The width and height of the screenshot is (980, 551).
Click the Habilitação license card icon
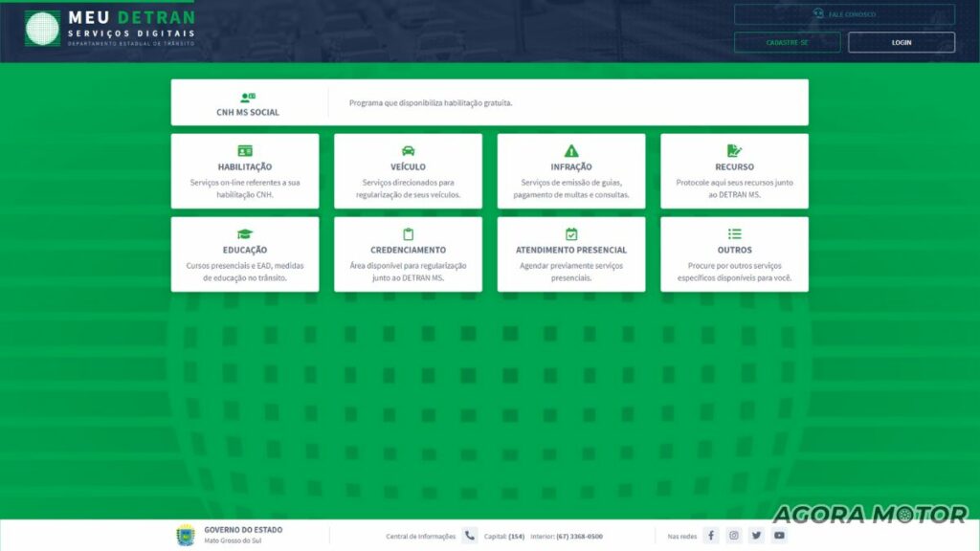click(x=245, y=151)
